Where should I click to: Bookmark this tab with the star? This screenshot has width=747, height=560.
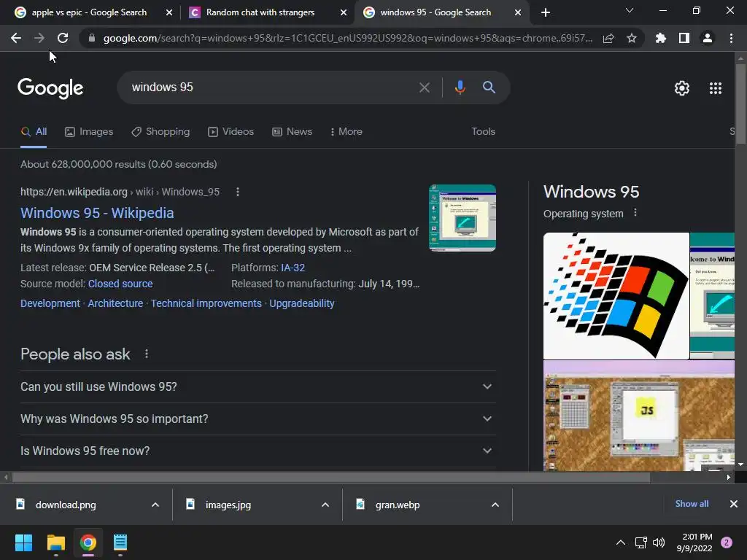632,38
